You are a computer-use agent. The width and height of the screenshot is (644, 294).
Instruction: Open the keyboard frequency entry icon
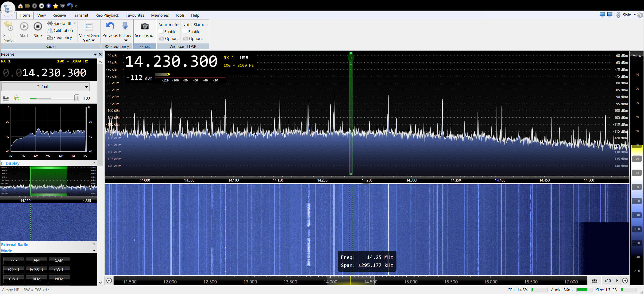pos(594,281)
